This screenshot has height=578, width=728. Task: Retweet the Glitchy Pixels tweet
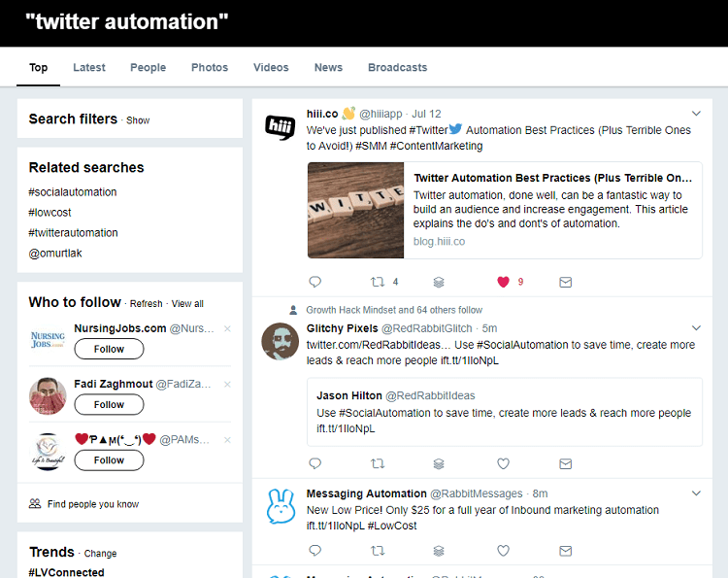[x=378, y=463]
